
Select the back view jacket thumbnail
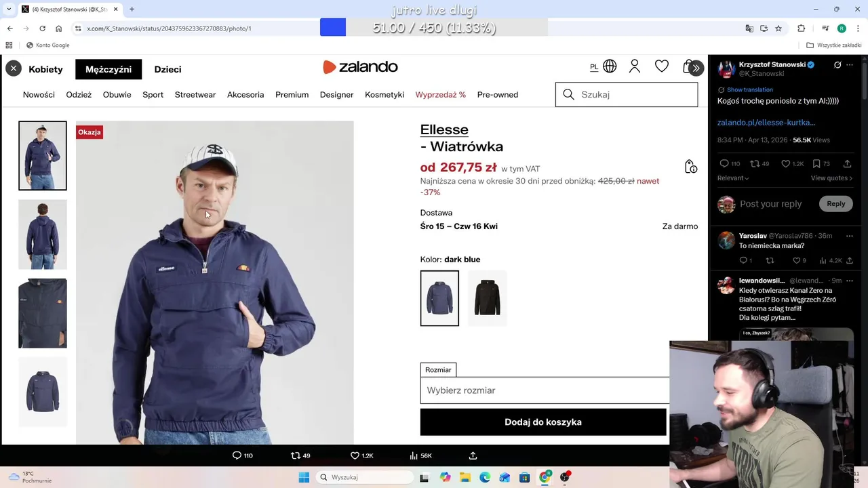43,235
